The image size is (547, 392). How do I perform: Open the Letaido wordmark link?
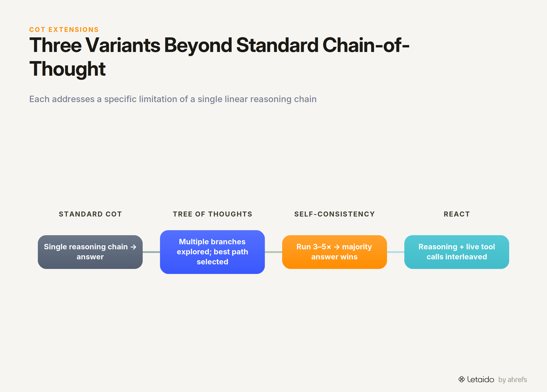pos(480,379)
